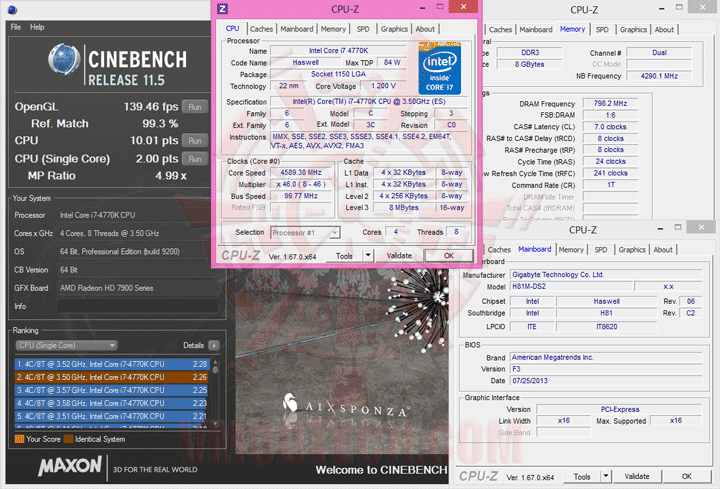Click NB Frequency 4290.1 MHz value
Viewport: 720px width, 489px height.
659,76
